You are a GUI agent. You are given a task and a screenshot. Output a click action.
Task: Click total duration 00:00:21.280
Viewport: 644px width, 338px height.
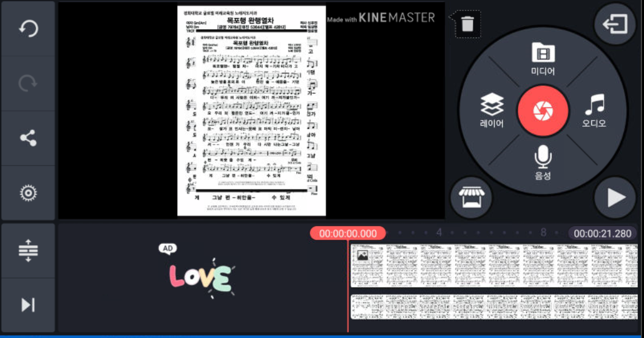pyautogui.click(x=603, y=233)
